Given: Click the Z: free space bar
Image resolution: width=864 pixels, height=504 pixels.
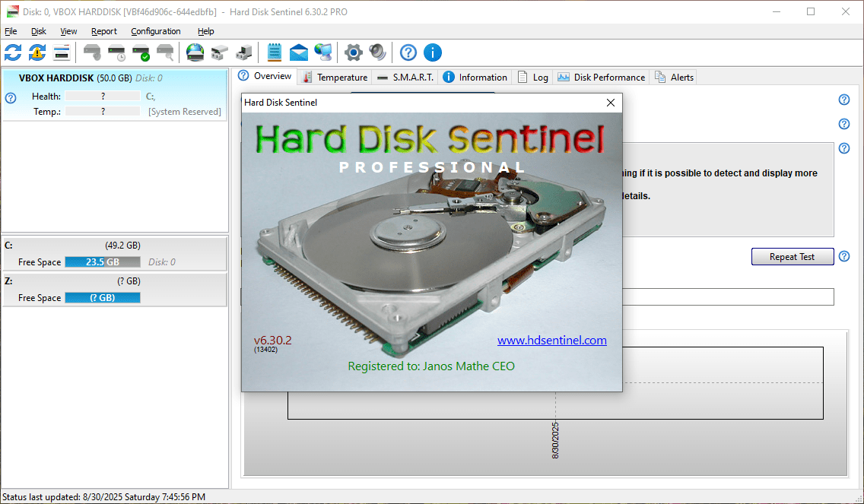Looking at the screenshot, I should click(103, 297).
